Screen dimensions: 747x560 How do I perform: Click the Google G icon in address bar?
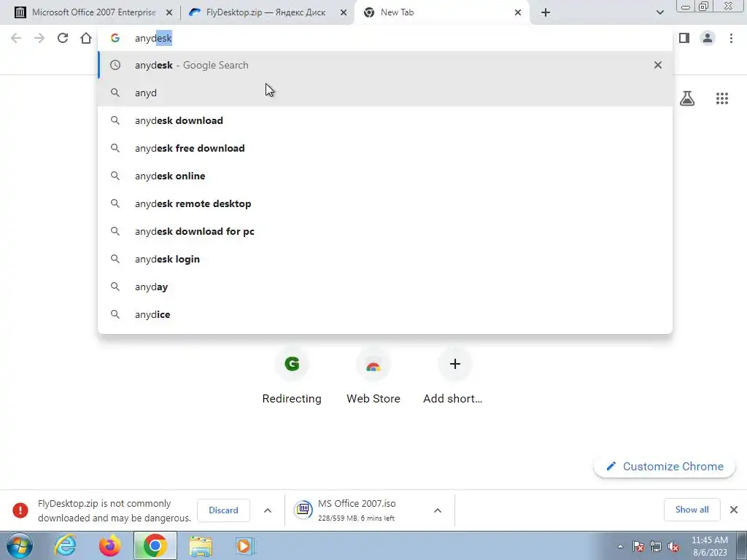coord(115,38)
